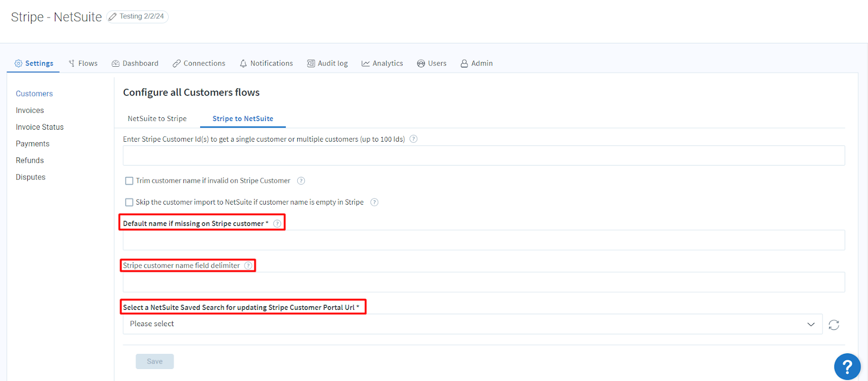
Task: Open the Users tab
Action: click(x=432, y=63)
